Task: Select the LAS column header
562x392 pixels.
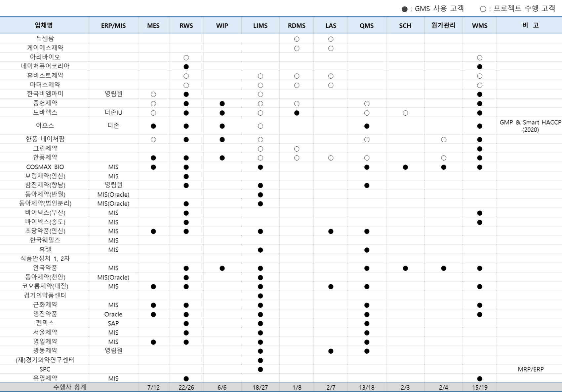Action: pyautogui.click(x=331, y=26)
